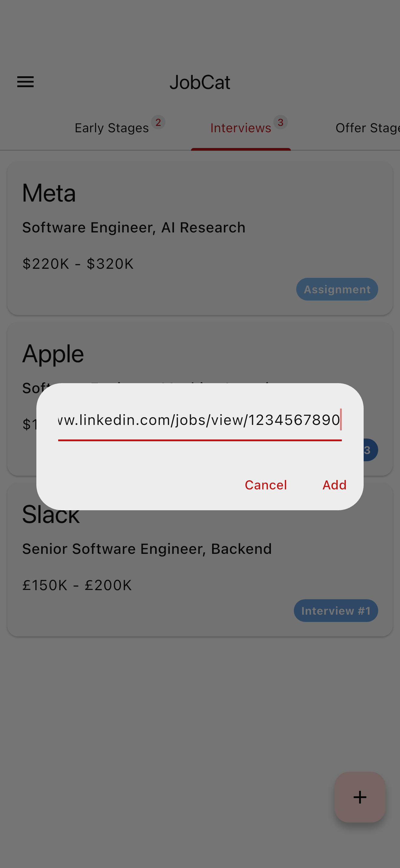Tap the JobCat app title

(x=200, y=82)
